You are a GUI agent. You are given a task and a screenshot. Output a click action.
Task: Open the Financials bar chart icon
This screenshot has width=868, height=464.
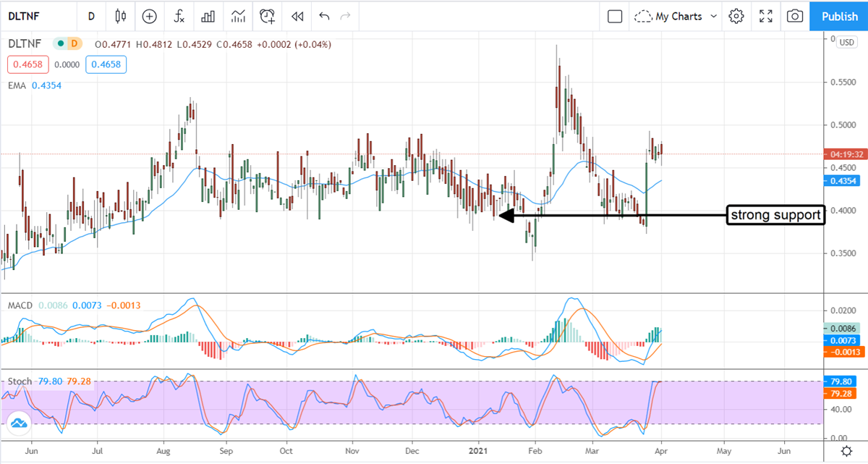[208, 16]
